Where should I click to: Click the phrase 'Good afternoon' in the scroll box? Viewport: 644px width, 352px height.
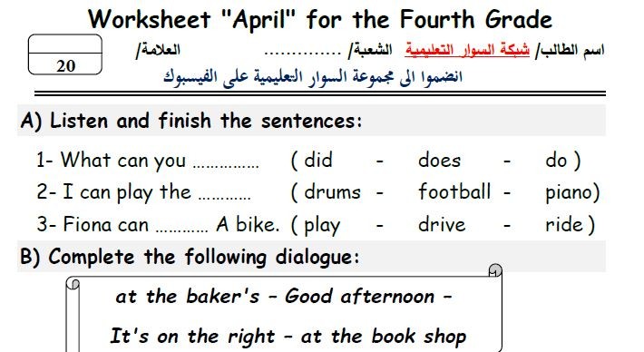click(359, 296)
